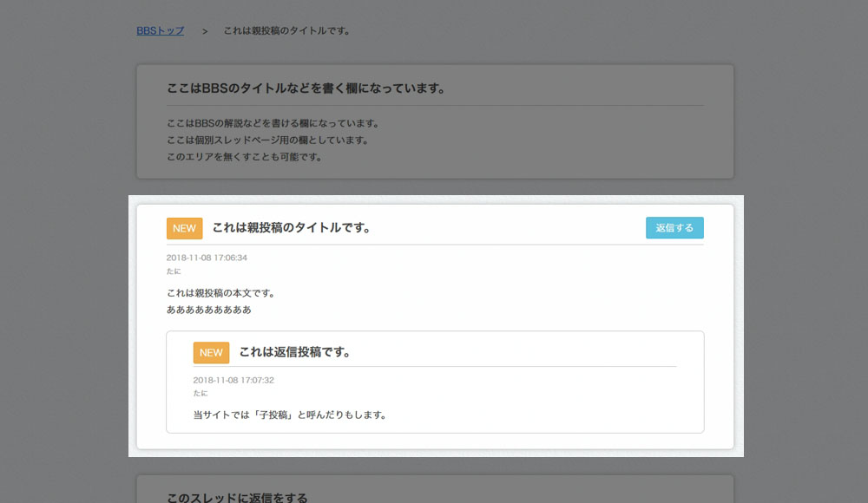
Task: Click the line このエリアを無くすことも可能です。
Action: [245, 157]
